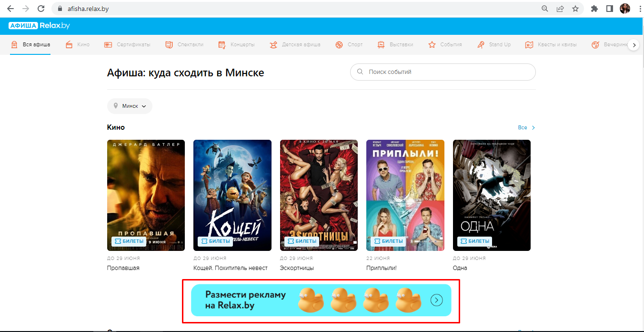Buy tickets on Кощей Билеты badge
Screen dimensions: 644x332
pyautogui.click(x=215, y=241)
